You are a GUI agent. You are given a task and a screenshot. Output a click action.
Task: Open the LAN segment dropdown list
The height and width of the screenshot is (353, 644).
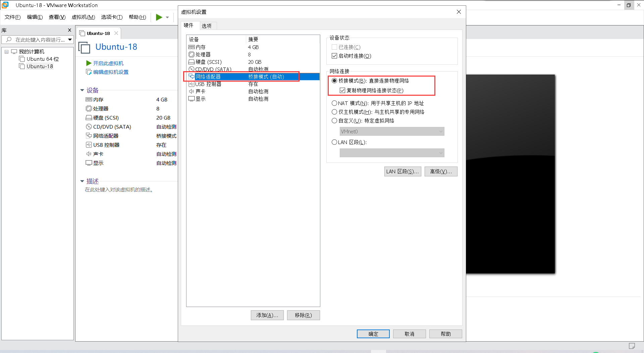[392, 153]
